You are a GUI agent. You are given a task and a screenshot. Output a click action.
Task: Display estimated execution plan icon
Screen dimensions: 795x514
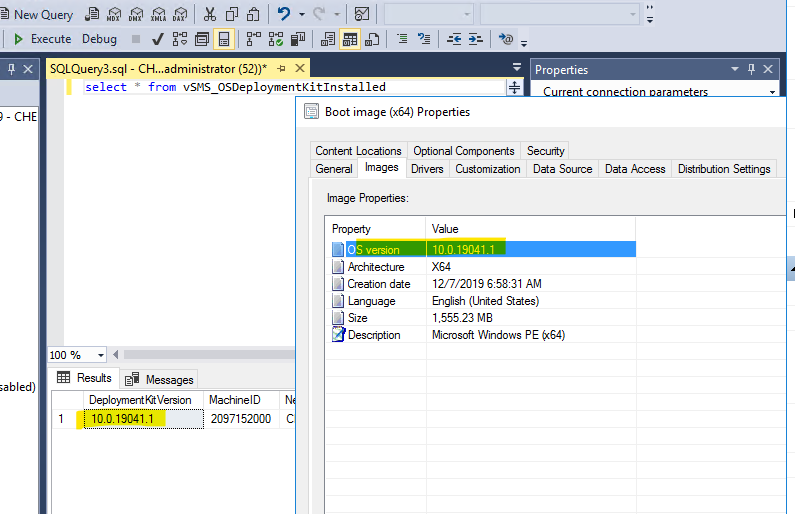pyautogui.click(x=179, y=39)
